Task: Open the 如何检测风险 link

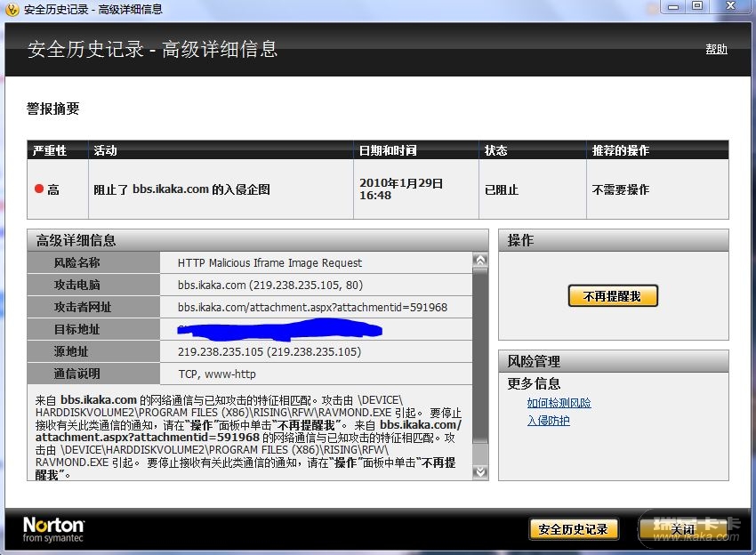Action: 559,403
